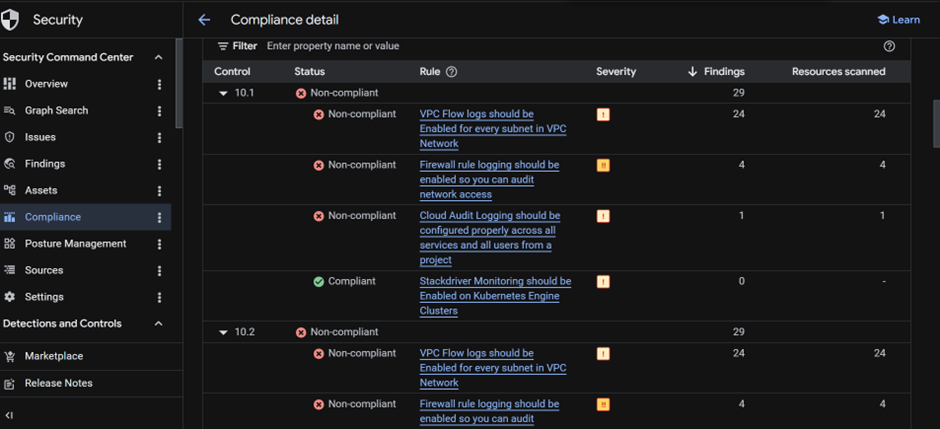Open the Sources page
The height and width of the screenshot is (429, 940).
tap(44, 270)
